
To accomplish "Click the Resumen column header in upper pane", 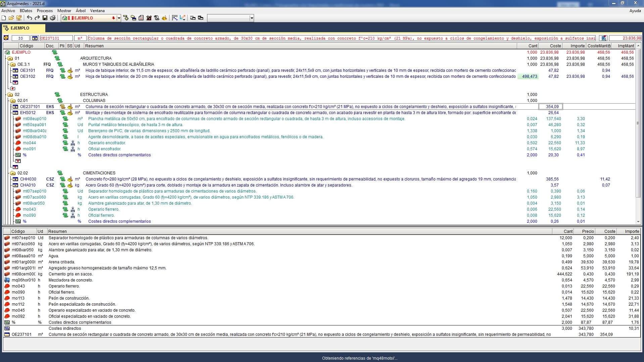I will [x=300, y=46].
